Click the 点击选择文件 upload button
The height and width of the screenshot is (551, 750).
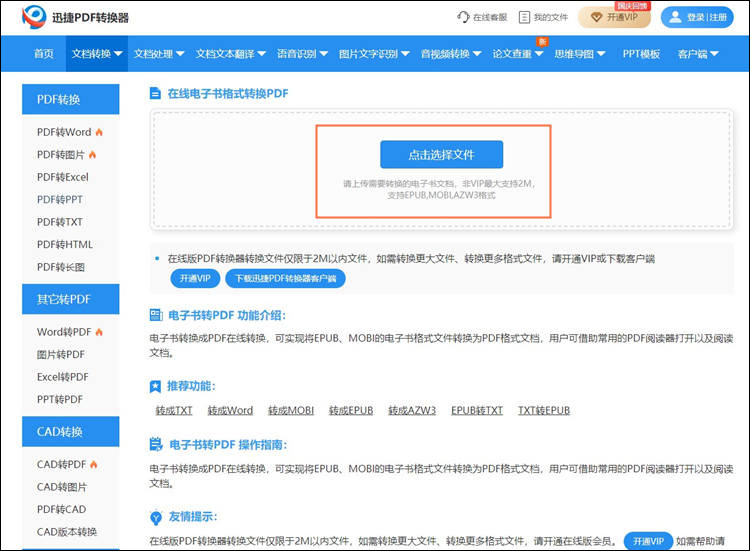coord(441,154)
